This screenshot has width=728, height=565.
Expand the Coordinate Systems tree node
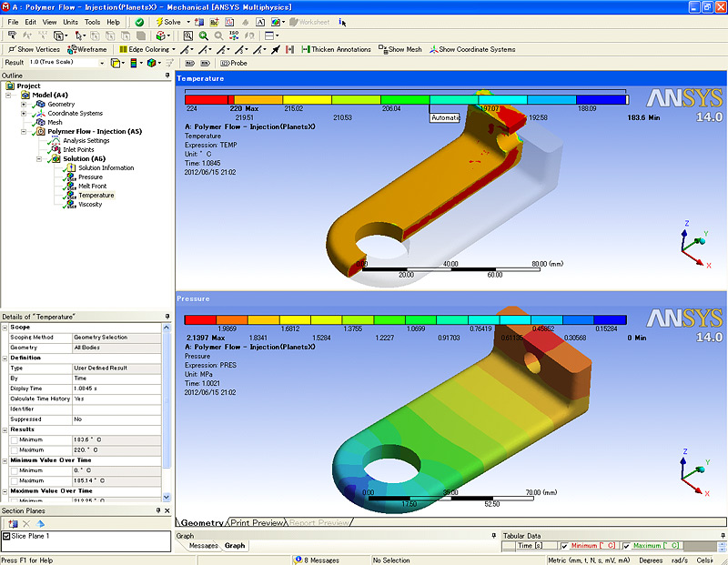pyautogui.click(x=24, y=114)
